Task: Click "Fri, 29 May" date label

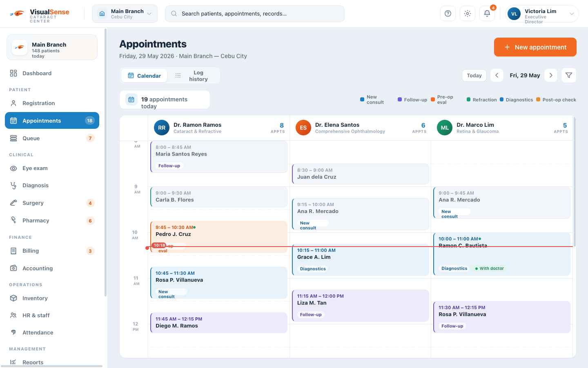Action: click(525, 75)
